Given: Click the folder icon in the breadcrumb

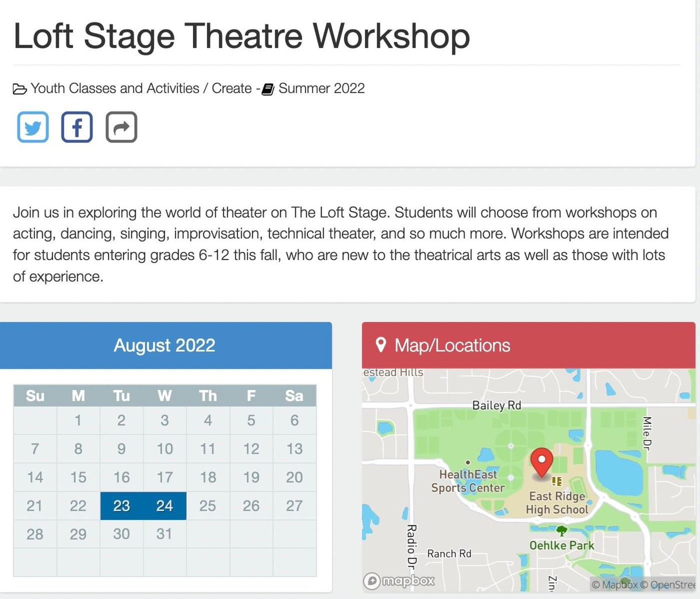Looking at the screenshot, I should [19, 88].
